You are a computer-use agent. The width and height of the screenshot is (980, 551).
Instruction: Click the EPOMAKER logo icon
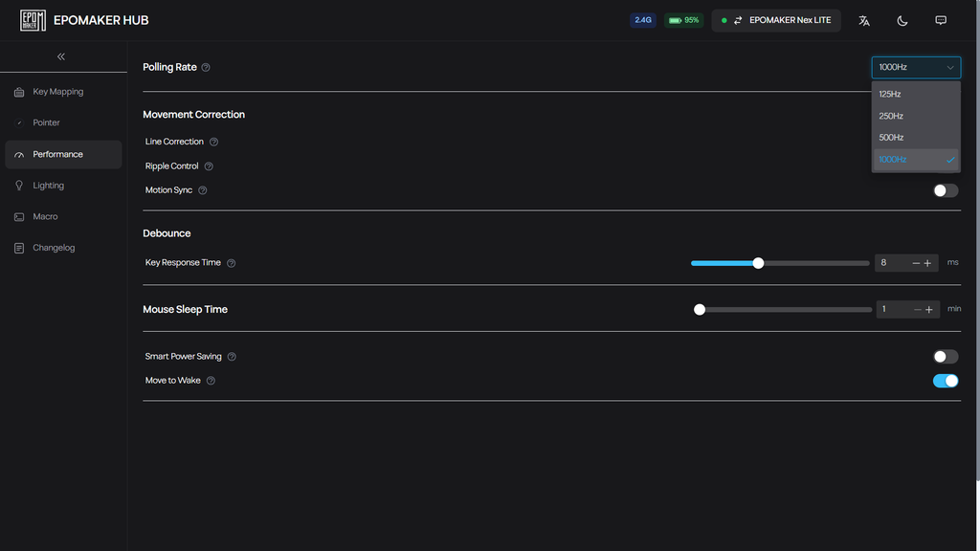pyautogui.click(x=33, y=20)
